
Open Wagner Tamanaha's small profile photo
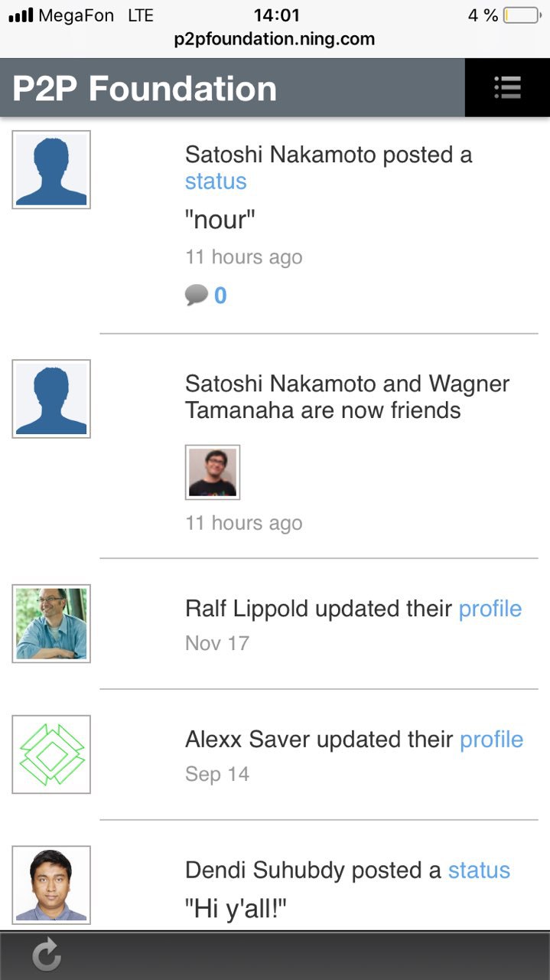(x=213, y=472)
